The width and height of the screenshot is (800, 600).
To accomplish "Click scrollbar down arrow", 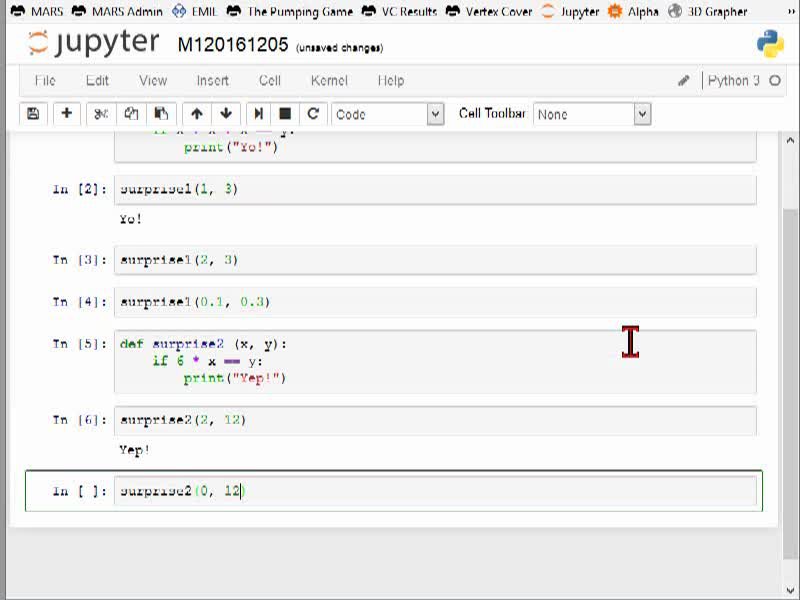I will pyautogui.click(x=790, y=590).
